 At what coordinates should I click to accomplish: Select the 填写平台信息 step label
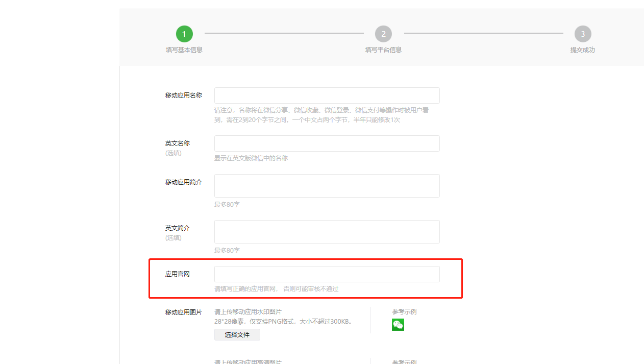click(383, 50)
